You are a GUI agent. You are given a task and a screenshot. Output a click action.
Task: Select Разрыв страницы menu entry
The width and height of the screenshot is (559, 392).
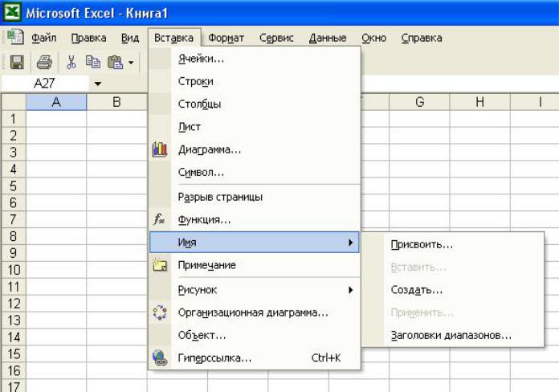(254, 197)
